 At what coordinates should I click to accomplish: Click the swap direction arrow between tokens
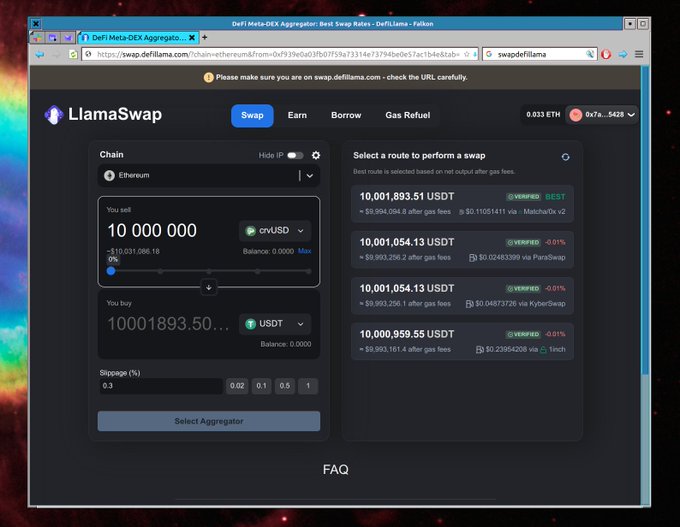209,287
